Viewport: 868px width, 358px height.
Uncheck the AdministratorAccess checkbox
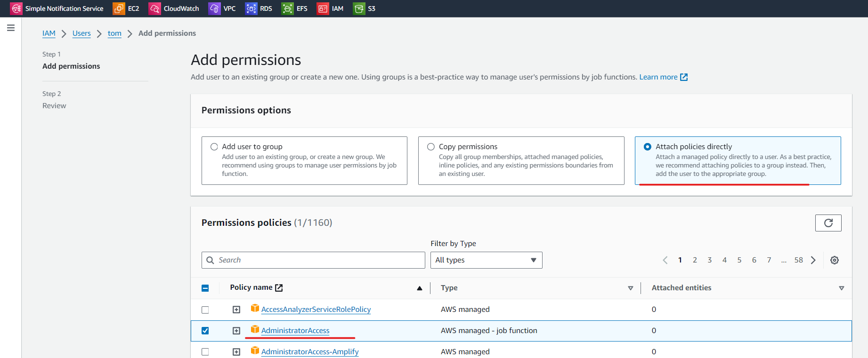click(205, 331)
